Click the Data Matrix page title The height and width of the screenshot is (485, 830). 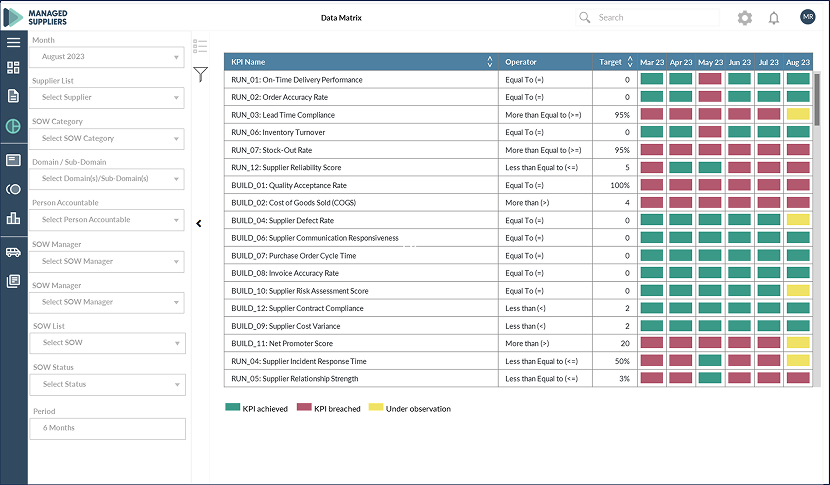point(341,17)
